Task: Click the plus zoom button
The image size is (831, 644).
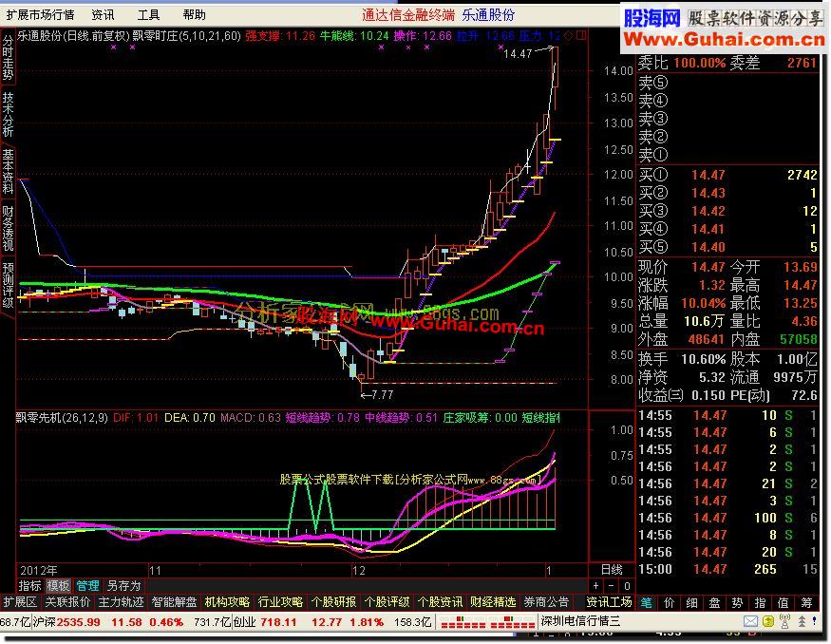Action: [x=595, y=586]
